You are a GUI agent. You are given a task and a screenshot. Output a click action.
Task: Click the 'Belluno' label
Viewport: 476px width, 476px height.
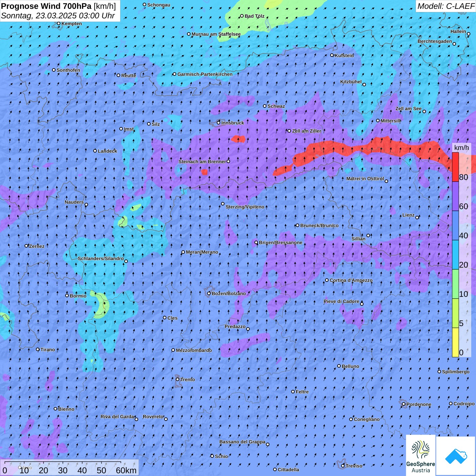350,366
